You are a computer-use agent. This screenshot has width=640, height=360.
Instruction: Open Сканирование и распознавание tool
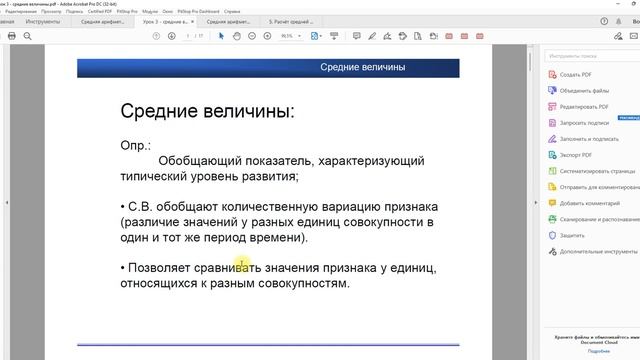pos(593,219)
